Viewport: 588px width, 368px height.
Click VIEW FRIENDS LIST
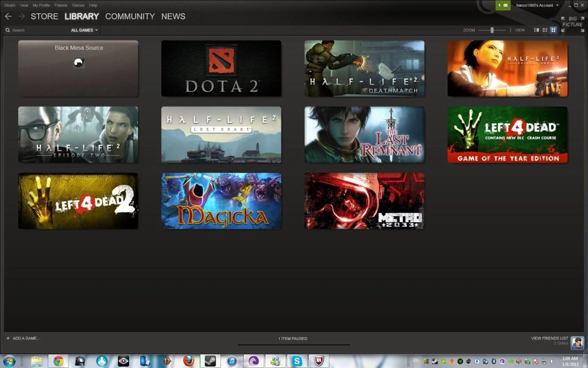coord(549,339)
